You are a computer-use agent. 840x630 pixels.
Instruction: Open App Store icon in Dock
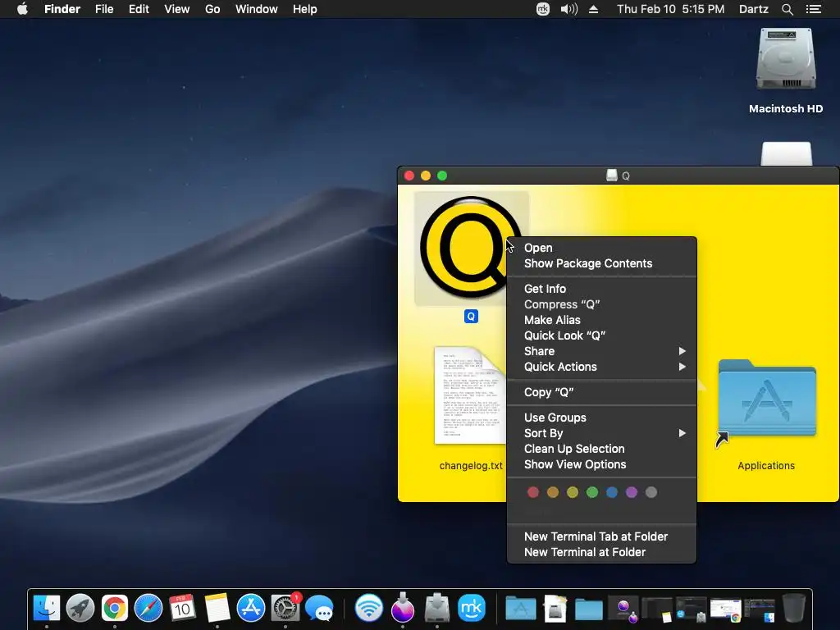251,608
